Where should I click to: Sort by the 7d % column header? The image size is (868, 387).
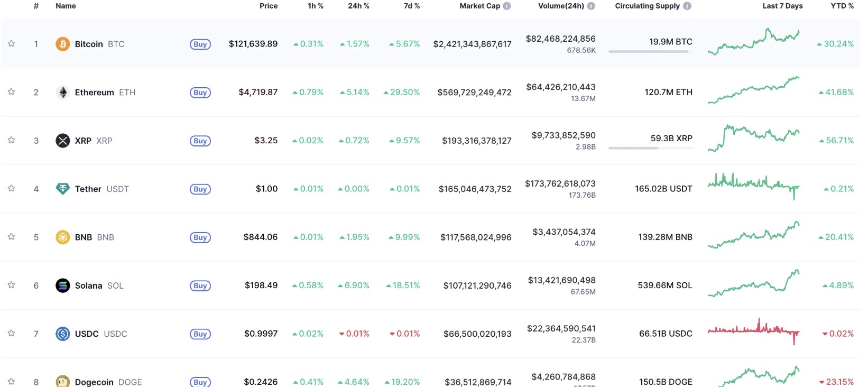click(411, 6)
